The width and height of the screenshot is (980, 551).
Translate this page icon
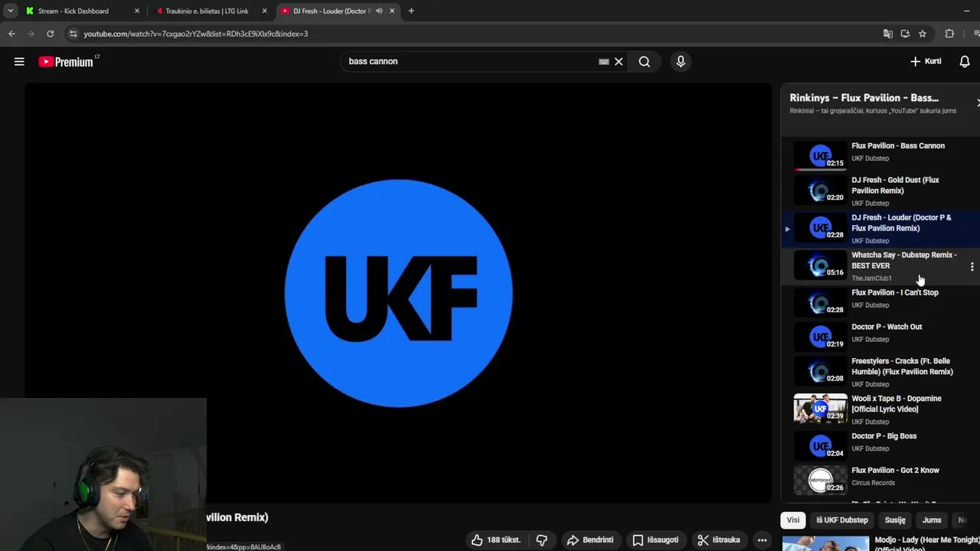click(x=887, y=34)
